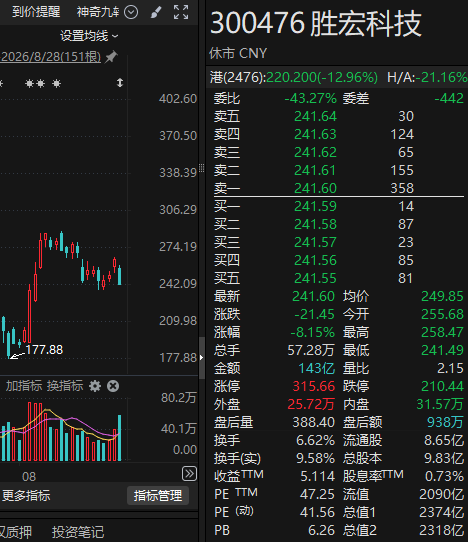Click Hong Kong quote 港(2476) price

[294, 77]
